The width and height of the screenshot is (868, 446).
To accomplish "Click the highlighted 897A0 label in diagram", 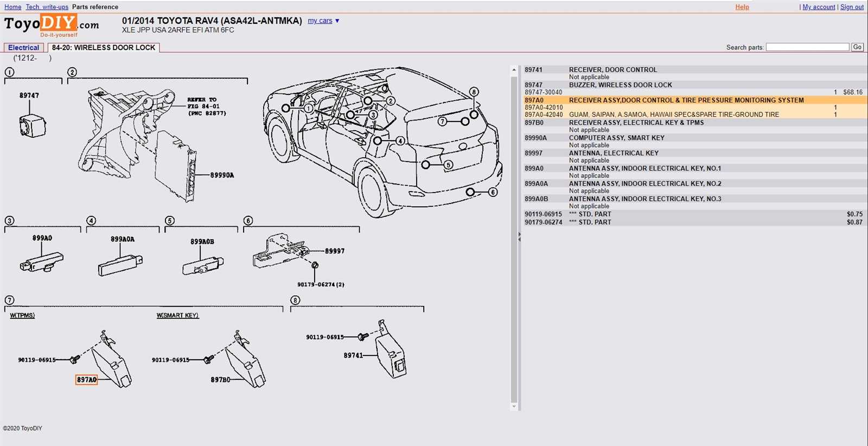I will click(87, 380).
